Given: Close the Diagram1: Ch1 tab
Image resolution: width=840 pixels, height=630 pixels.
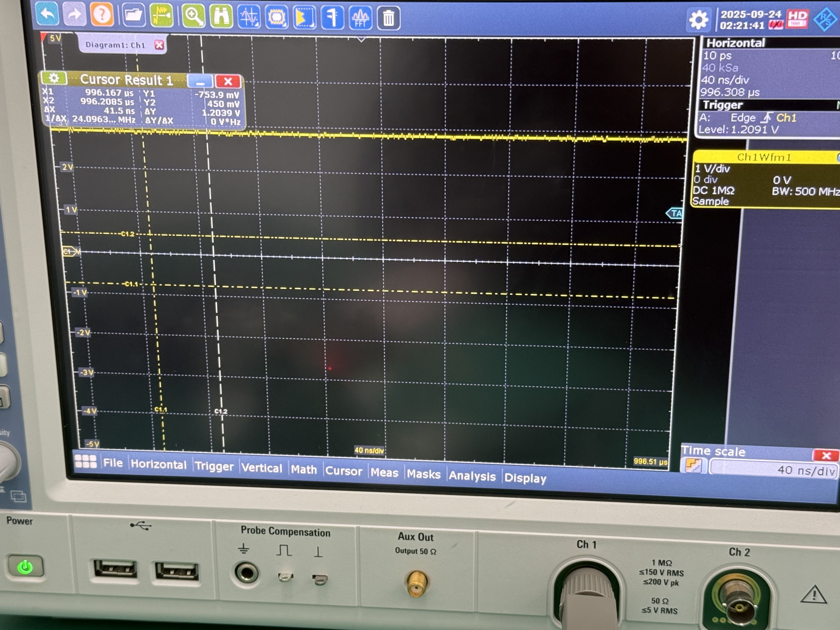Looking at the screenshot, I should 159,45.
